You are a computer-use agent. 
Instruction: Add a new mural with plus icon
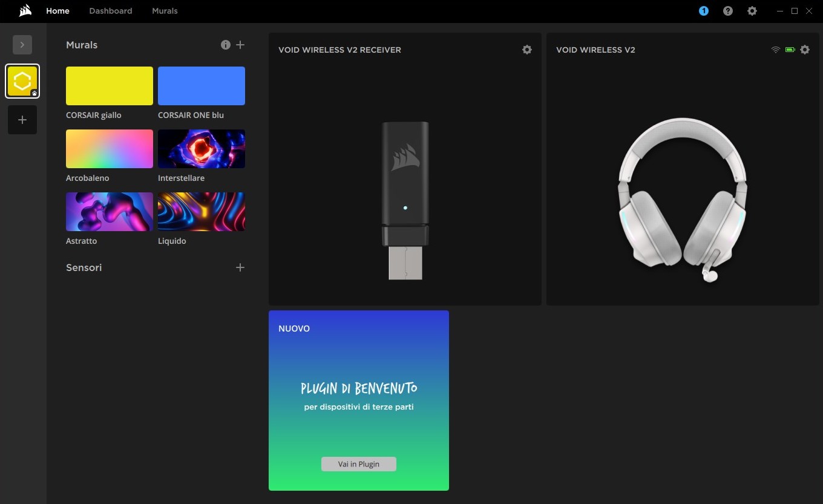point(240,45)
